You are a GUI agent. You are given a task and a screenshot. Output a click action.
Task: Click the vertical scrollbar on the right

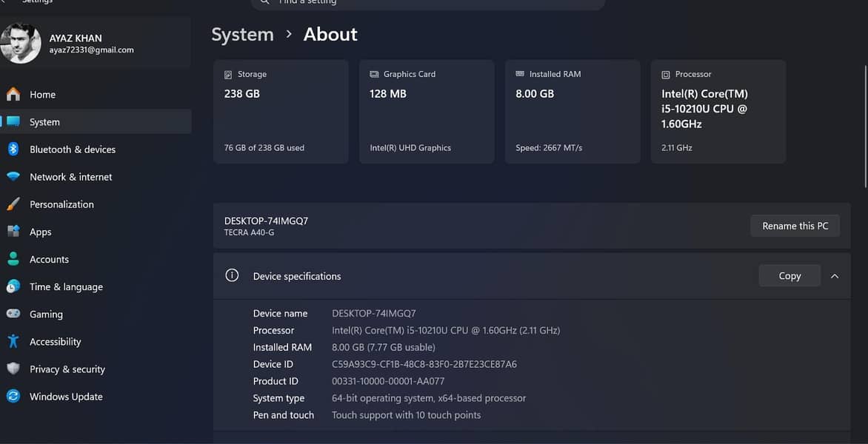(865, 126)
